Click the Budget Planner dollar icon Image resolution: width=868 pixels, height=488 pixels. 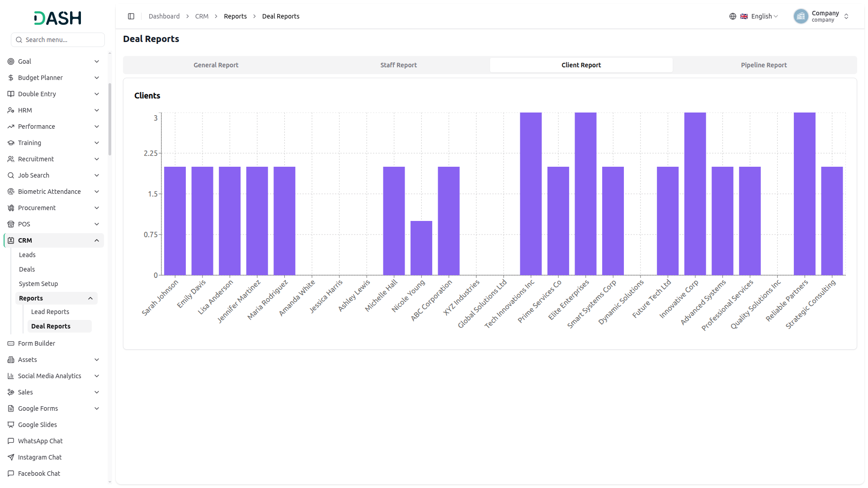[11, 78]
